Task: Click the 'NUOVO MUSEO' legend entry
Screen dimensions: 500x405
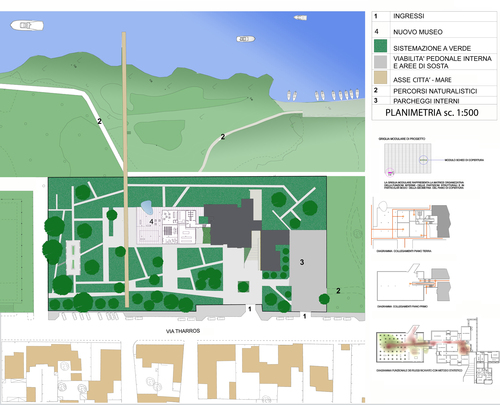Action: [x=418, y=32]
